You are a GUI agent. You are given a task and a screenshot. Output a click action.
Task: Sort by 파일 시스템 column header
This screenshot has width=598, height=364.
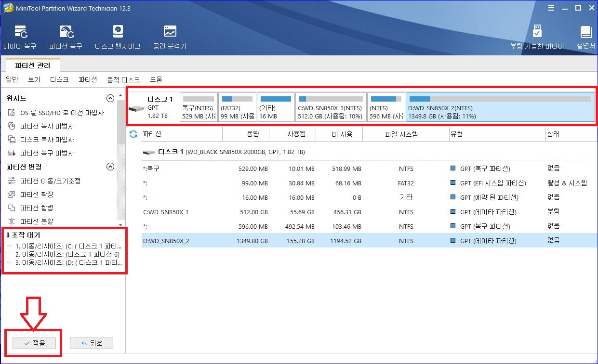tap(405, 134)
